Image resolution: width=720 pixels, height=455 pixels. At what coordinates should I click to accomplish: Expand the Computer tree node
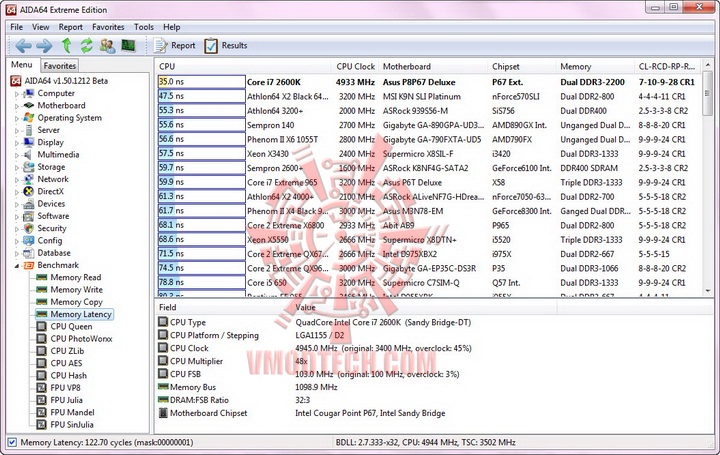pyautogui.click(x=17, y=94)
